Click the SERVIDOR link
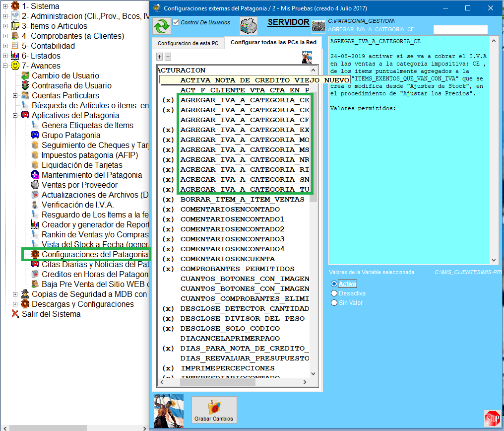The image size is (504, 431). (288, 22)
